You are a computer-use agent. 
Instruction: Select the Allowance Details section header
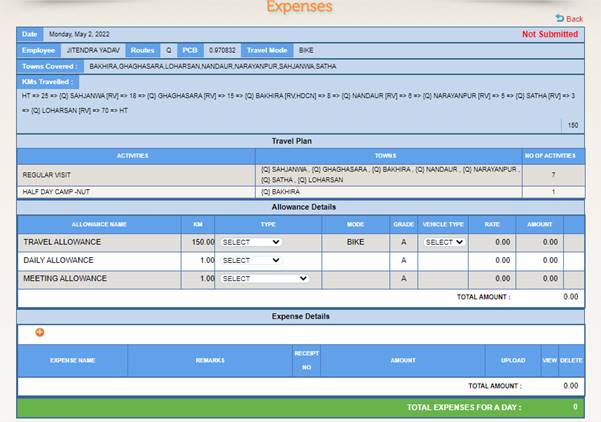coord(300,205)
